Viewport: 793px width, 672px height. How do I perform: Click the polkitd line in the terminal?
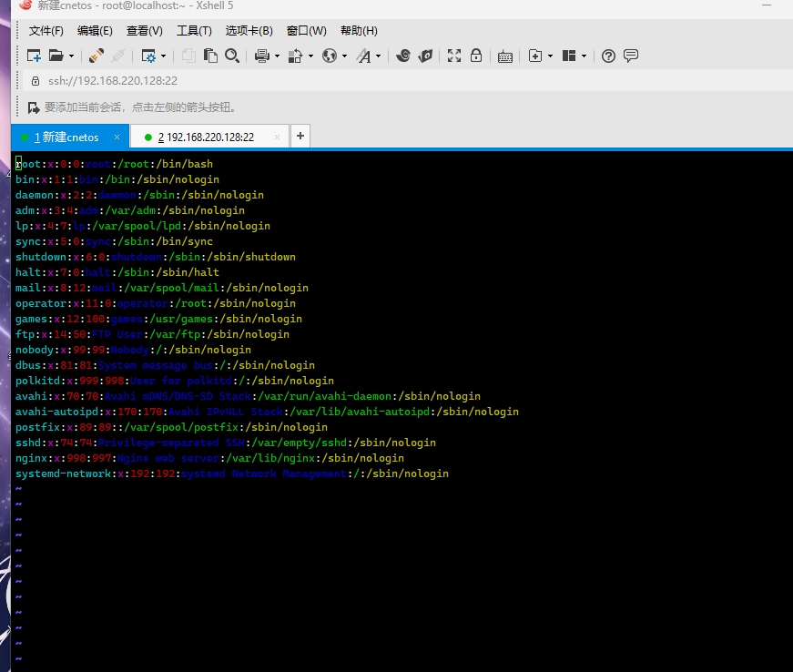click(x=175, y=381)
